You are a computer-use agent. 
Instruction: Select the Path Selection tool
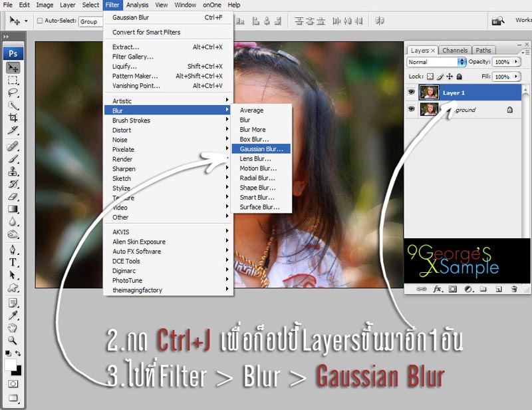click(x=13, y=275)
